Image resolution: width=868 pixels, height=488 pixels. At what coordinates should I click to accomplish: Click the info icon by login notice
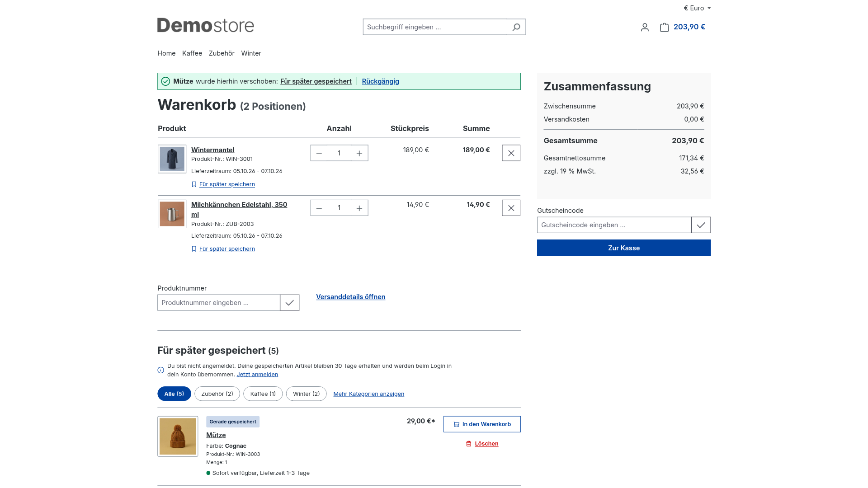[160, 370]
